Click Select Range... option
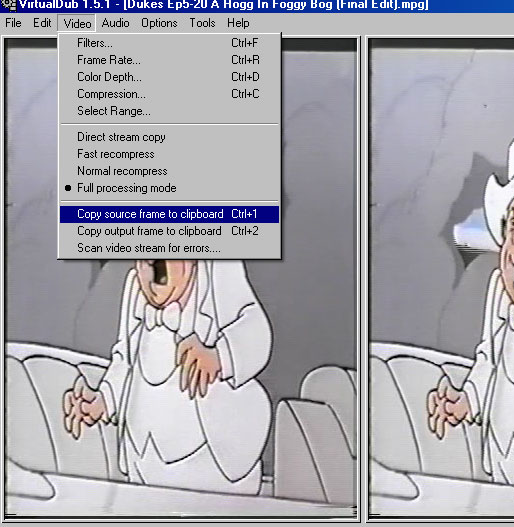The image size is (514, 527). (169, 111)
